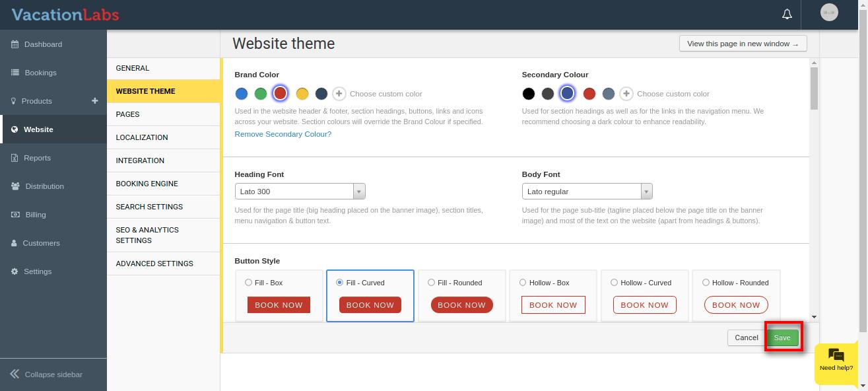This screenshot has width=868, height=391.
Task: Select the Fill - Rounded radio option
Action: click(432, 283)
